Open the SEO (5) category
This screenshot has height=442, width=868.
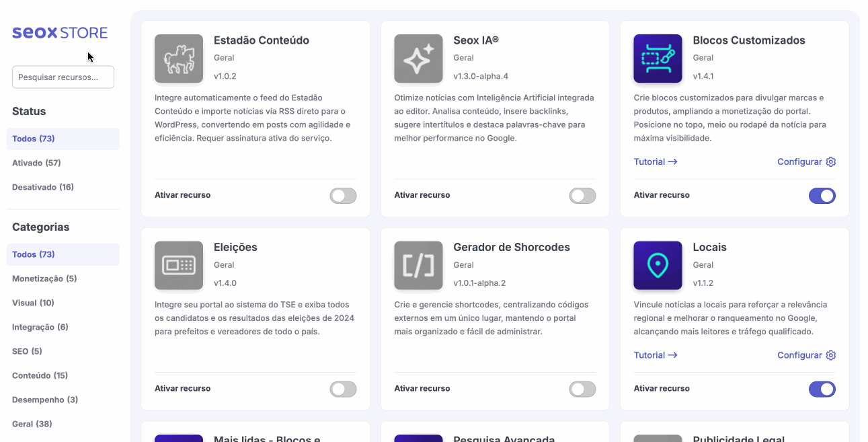pyautogui.click(x=27, y=351)
